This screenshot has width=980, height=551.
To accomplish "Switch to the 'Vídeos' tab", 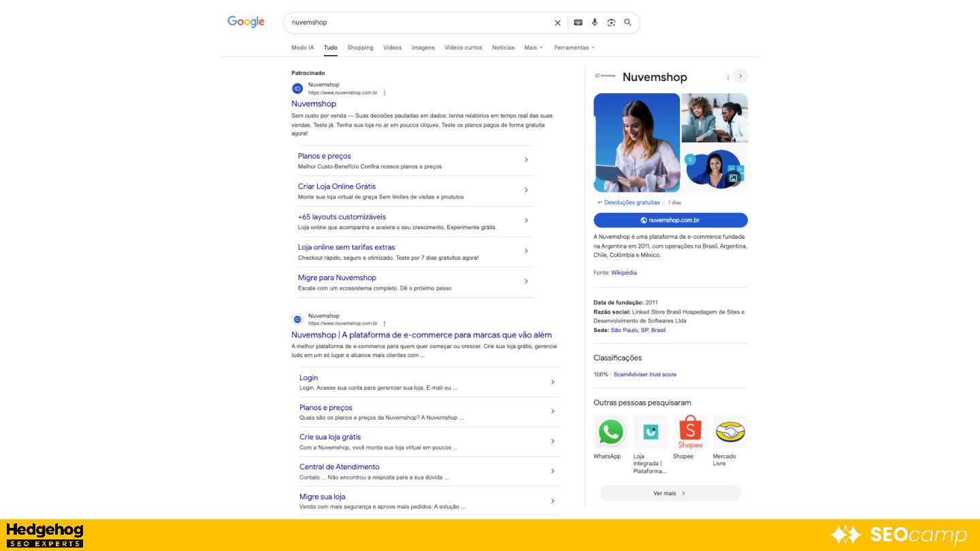I will tap(393, 48).
